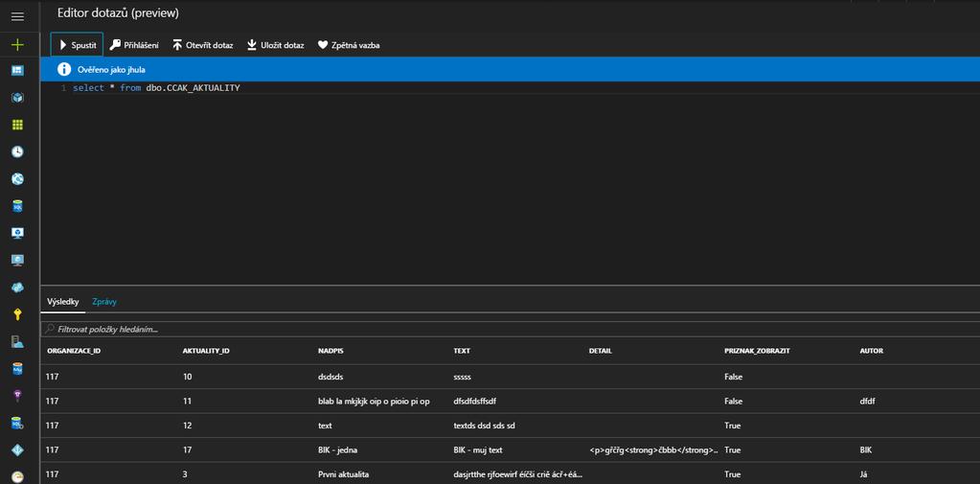Click Zpětná vazba feedback button
The width and height of the screenshot is (980, 484).
click(x=348, y=45)
